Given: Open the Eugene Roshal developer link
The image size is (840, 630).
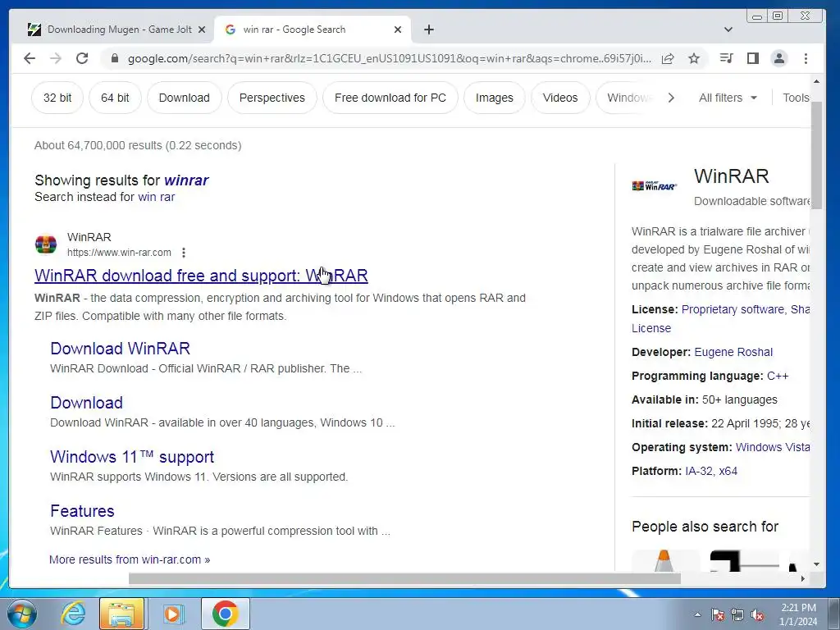Looking at the screenshot, I should (733, 352).
